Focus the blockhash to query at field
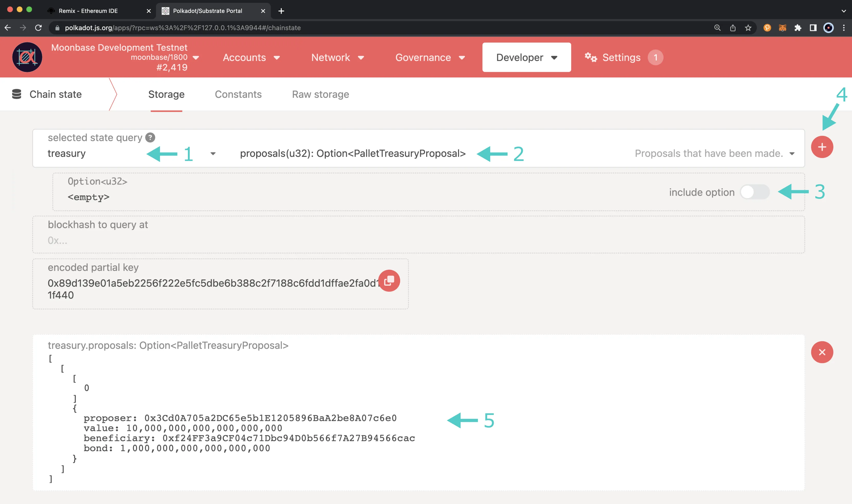 point(419,234)
